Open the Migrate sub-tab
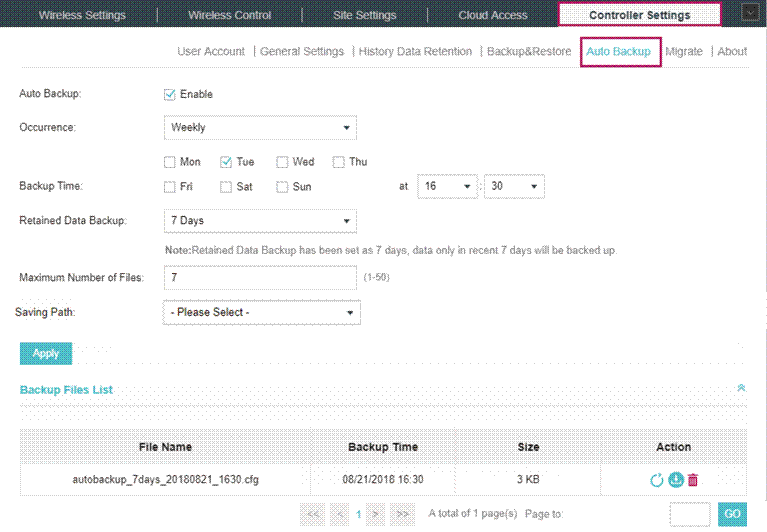This screenshot has width=767, height=532. 683,51
